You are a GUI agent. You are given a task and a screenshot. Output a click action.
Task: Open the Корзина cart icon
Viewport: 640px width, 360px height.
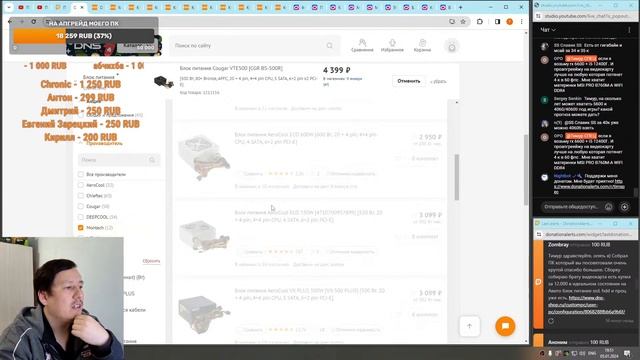[x=422, y=45]
